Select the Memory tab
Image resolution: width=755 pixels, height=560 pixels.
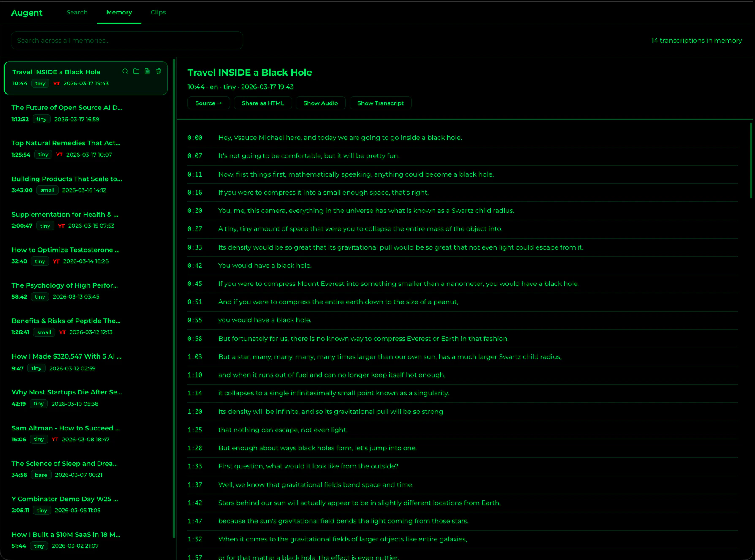(119, 12)
